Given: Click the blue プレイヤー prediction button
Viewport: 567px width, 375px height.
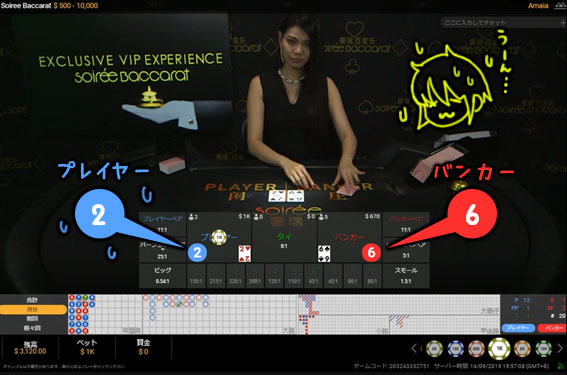Looking at the screenshot, I should [x=519, y=328].
